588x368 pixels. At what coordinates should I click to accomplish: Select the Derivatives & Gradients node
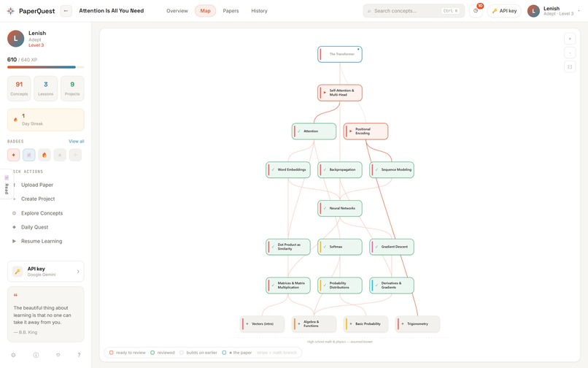[x=392, y=285]
